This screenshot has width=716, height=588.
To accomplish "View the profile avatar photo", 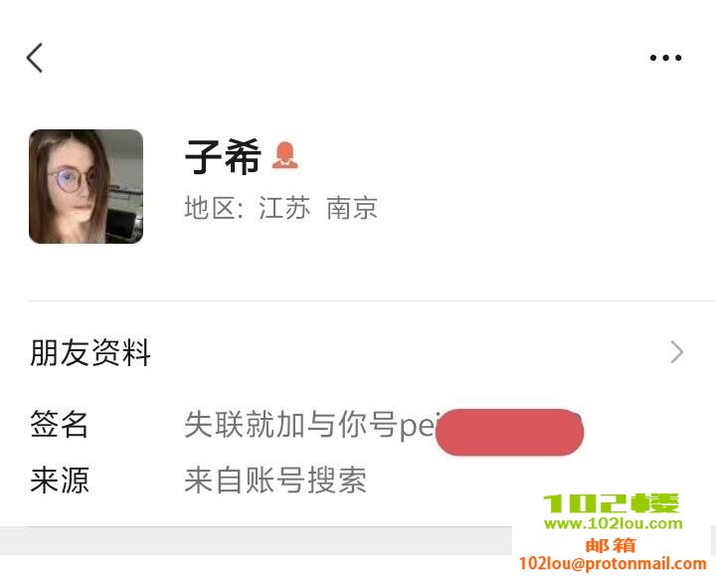I will tap(86, 186).
